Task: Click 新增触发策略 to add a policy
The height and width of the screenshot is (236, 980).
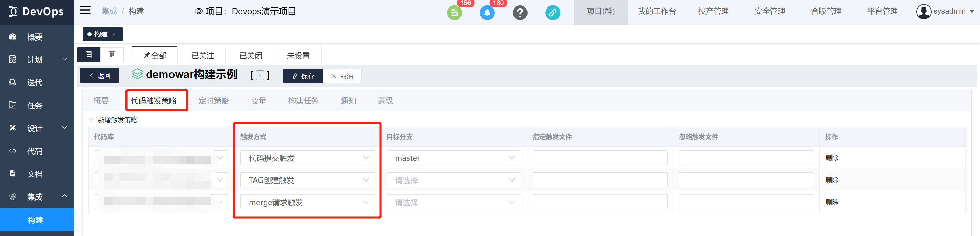Action: point(113,120)
